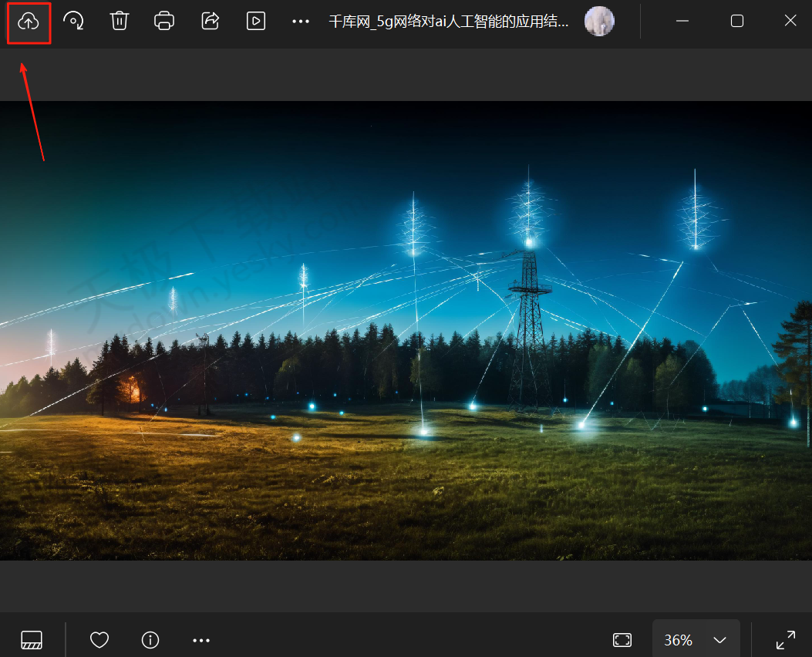Fit image to window icon
Viewport: 812px width, 657px height.
pos(622,640)
